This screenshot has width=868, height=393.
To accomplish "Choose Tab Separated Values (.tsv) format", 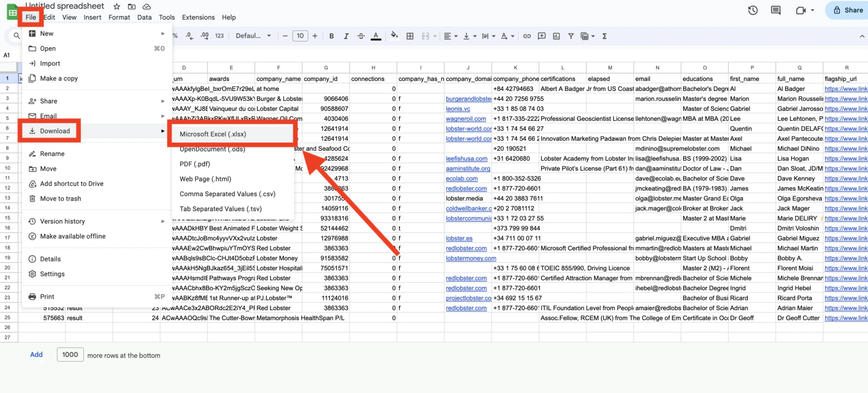I will 232,209.
